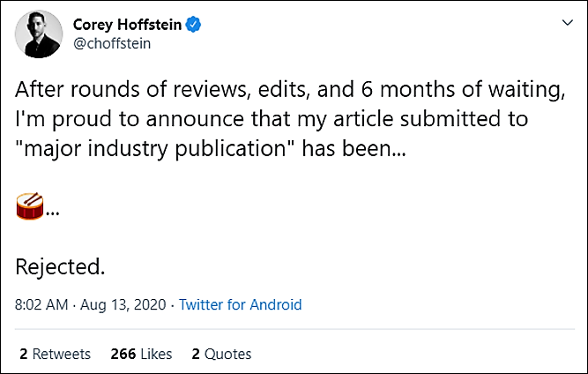The width and height of the screenshot is (588, 374).
Task: Click the word Rejected in the tweet
Action: [60, 267]
